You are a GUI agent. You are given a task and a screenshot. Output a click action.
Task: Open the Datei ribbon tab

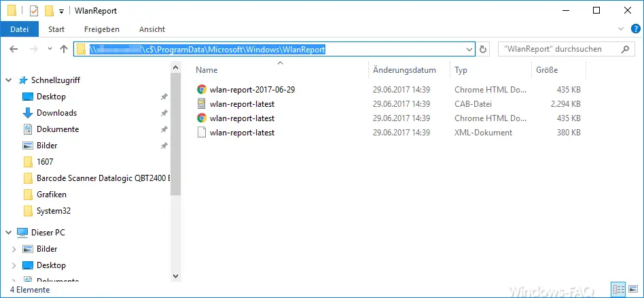coord(19,29)
